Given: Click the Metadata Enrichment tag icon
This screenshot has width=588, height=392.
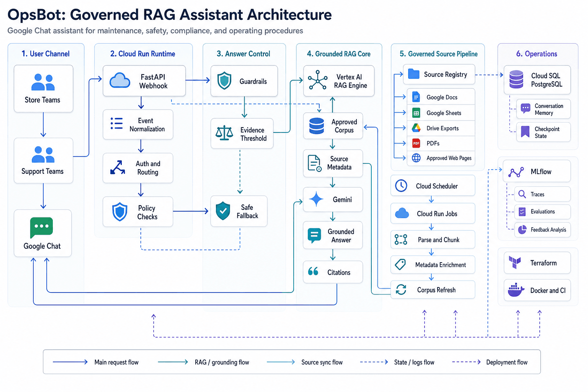Looking at the screenshot, I should point(400,264).
